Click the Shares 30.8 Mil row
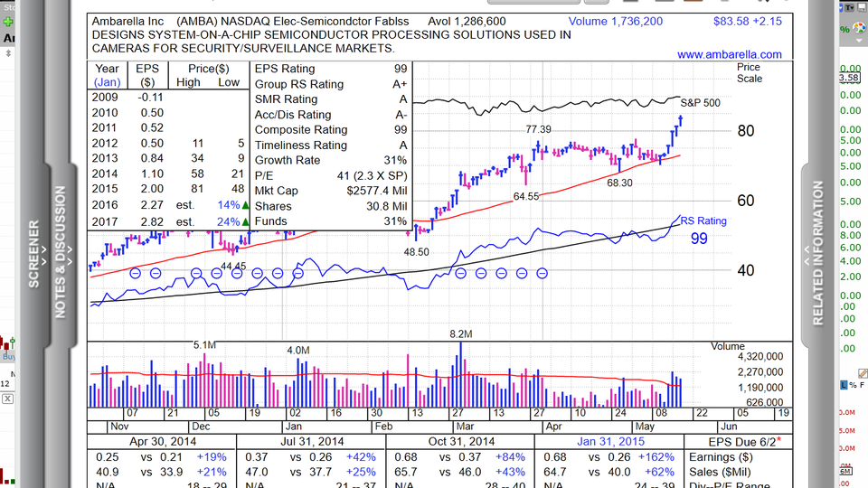 pos(331,206)
